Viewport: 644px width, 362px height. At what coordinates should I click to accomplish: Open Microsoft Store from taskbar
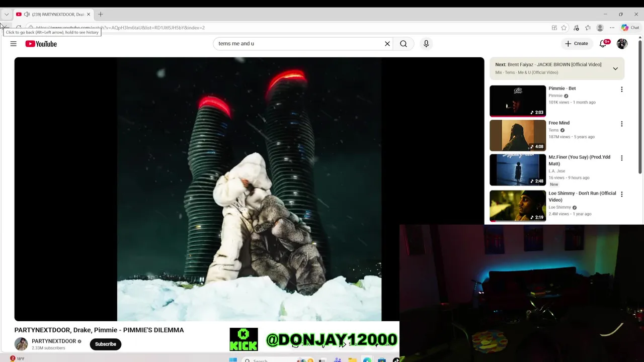tap(382, 360)
